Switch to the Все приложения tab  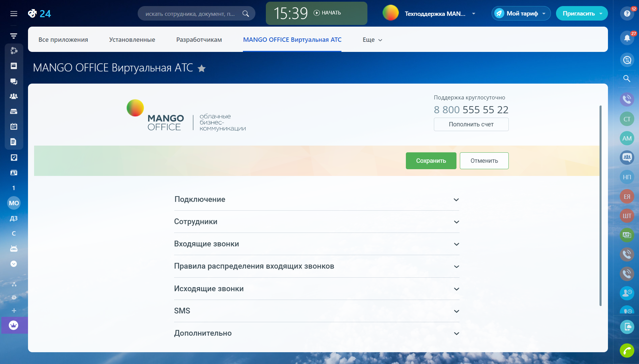point(63,40)
